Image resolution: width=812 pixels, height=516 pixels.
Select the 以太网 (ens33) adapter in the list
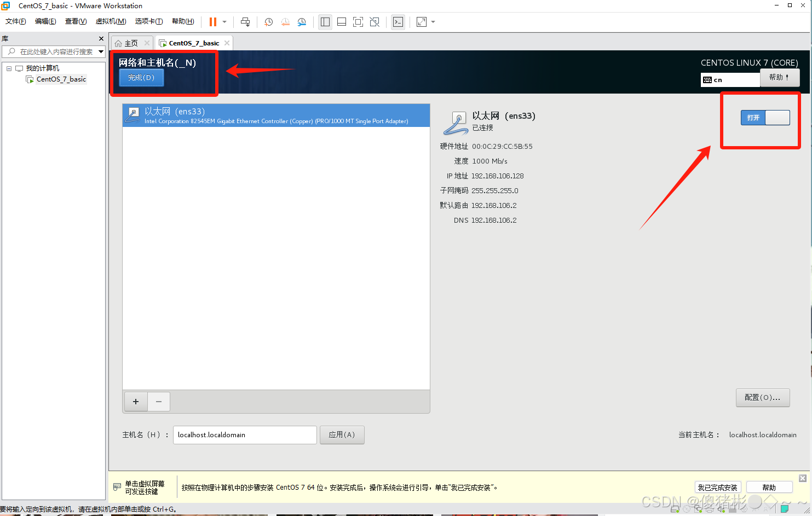point(276,115)
